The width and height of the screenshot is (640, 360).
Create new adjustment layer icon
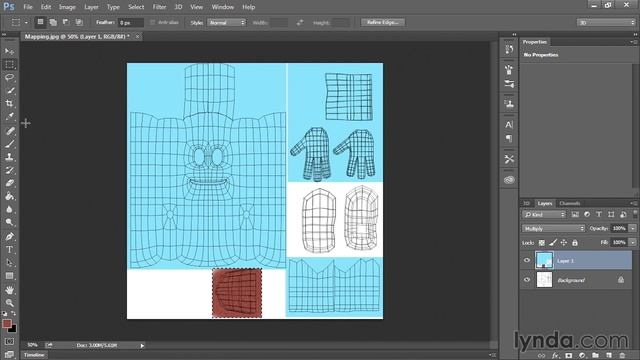tap(582, 356)
